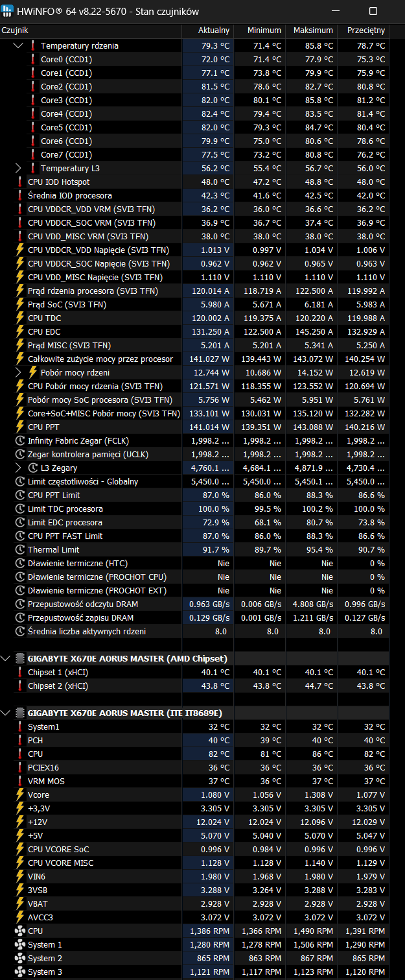
Task: Collapse the GIGABYTE X670E AMD Chipset group
Action: (6, 658)
